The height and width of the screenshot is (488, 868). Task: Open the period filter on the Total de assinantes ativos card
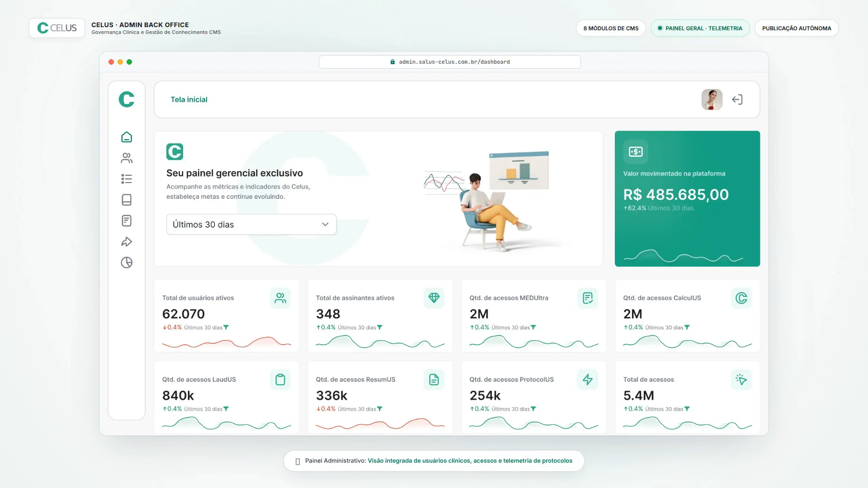click(380, 328)
